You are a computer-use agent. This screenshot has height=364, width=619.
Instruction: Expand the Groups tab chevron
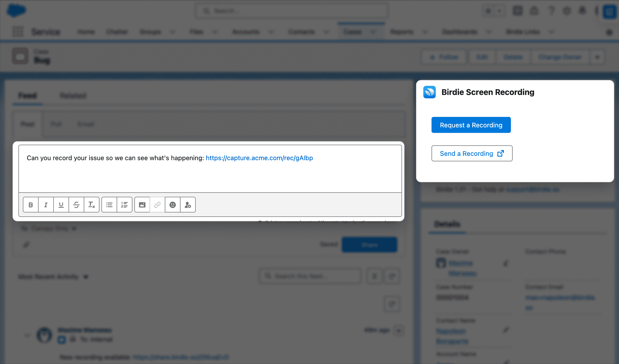(172, 32)
